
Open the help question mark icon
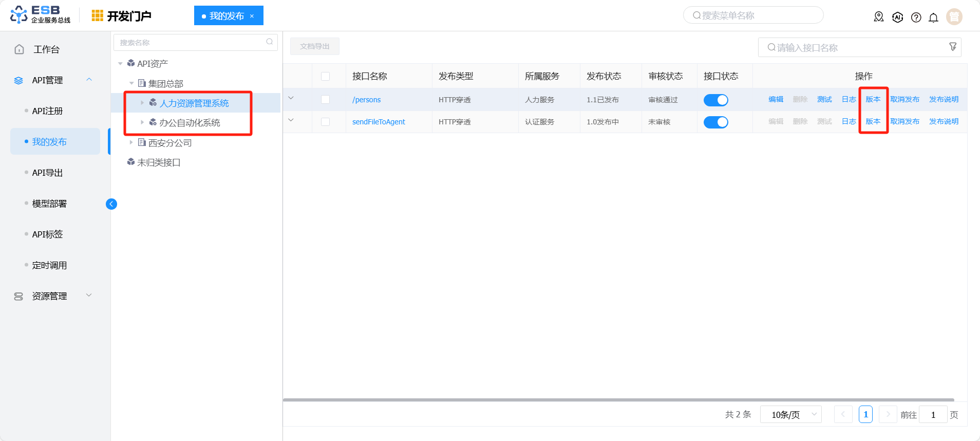coord(916,17)
